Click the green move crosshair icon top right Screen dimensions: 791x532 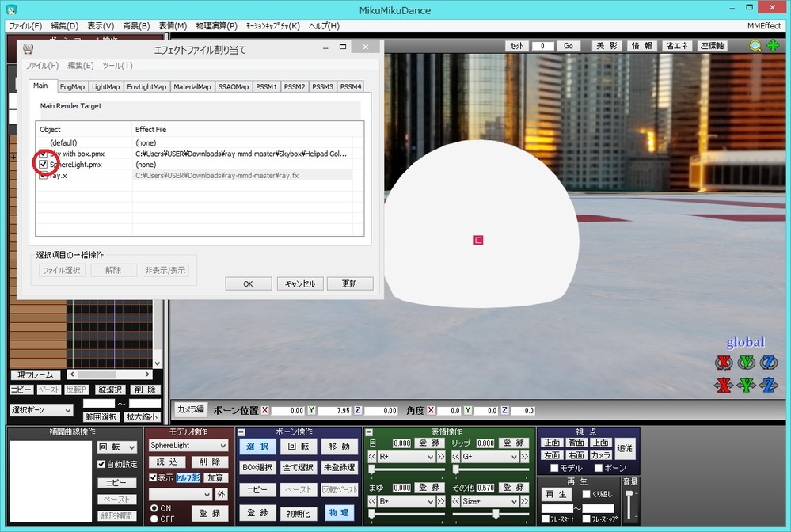click(x=772, y=46)
